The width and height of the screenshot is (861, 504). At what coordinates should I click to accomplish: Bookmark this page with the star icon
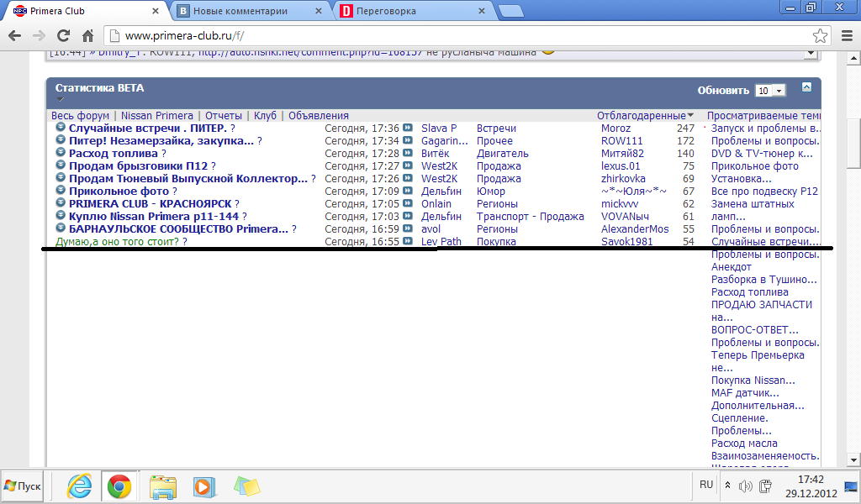point(820,36)
